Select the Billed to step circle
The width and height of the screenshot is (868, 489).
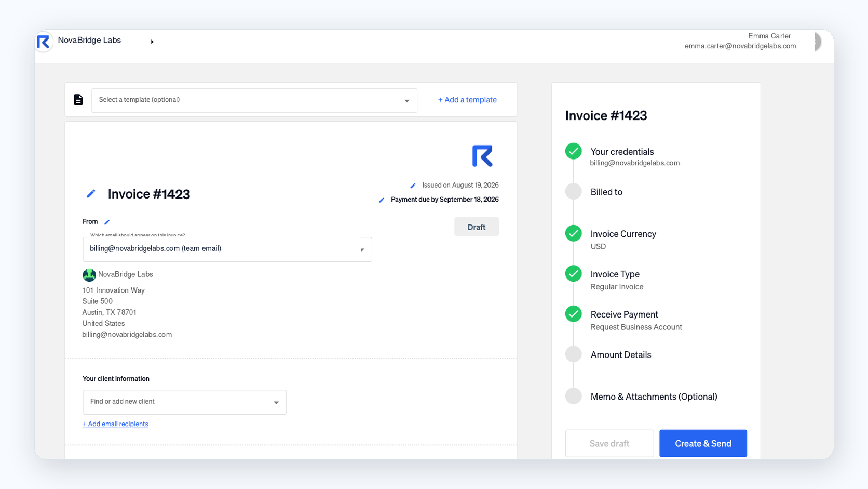574,191
